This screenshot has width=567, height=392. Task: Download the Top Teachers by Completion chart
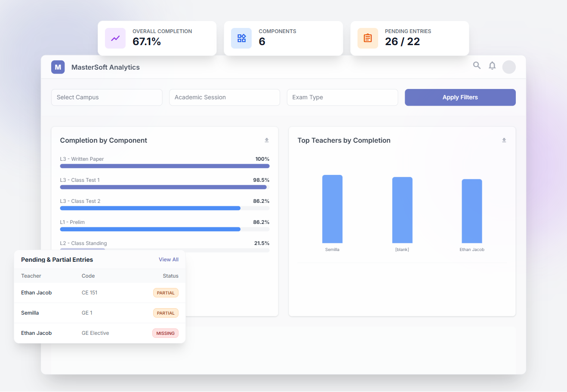tap(504, 141)
